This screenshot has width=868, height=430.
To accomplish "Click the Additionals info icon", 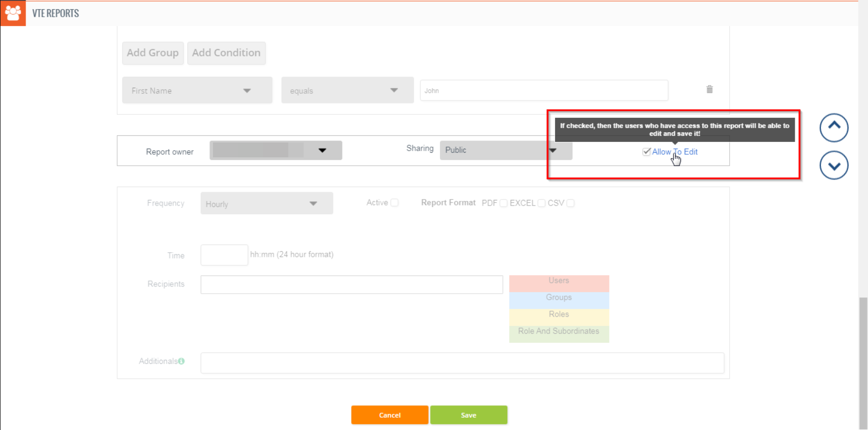I will click(181, 361).
